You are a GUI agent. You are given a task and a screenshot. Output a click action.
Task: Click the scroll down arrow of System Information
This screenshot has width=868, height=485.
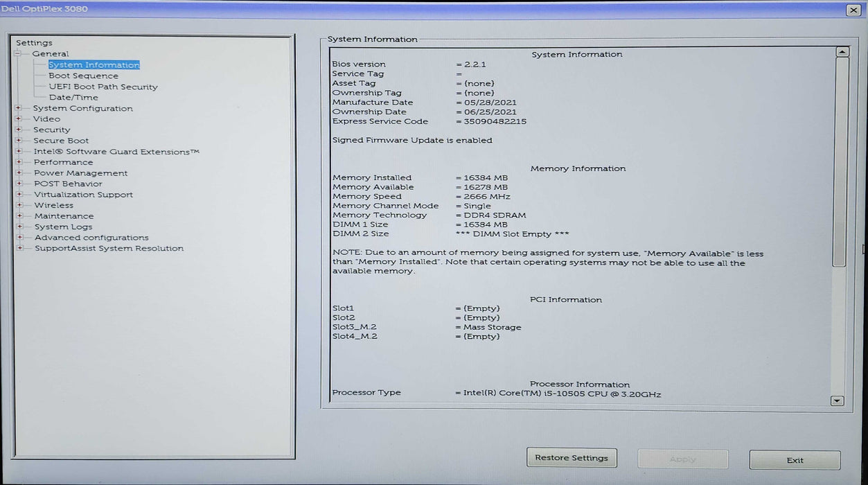click(837, 400)
